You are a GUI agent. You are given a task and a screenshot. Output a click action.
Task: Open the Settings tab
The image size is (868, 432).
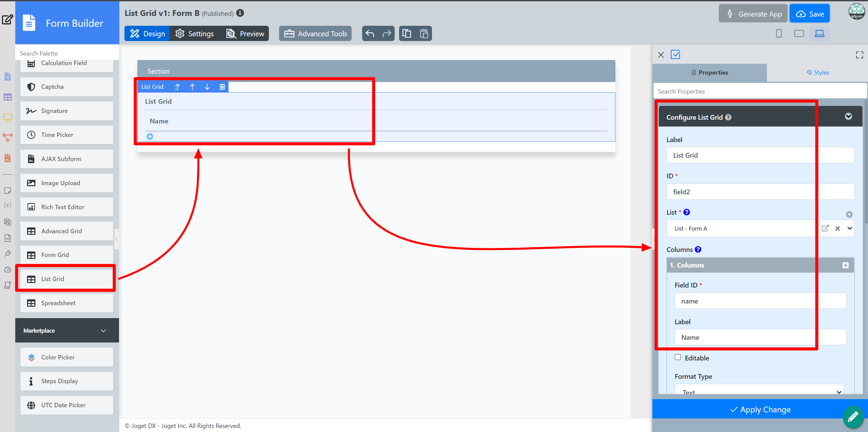tap(195, 34)
